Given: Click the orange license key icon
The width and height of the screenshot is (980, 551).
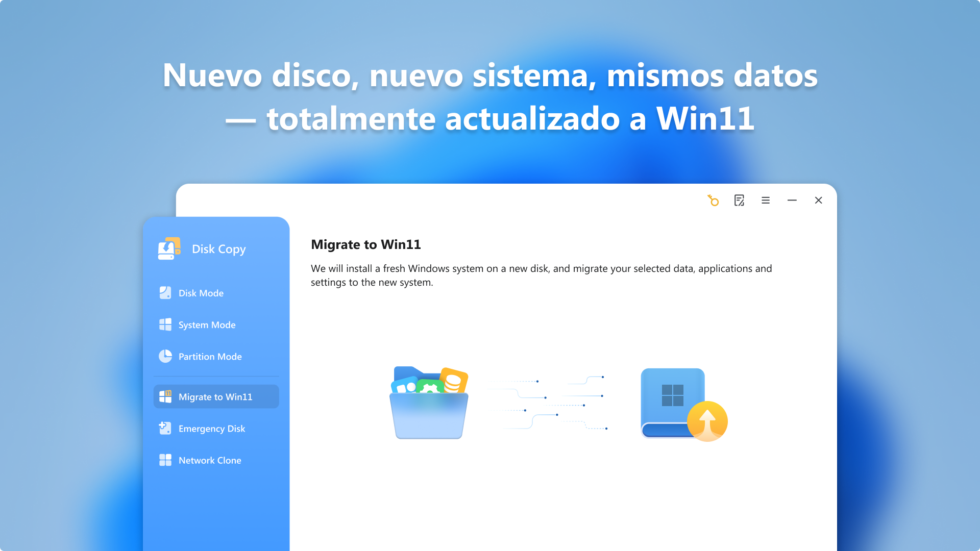Looking at the screenshot, I should click(x=713, y=201).
